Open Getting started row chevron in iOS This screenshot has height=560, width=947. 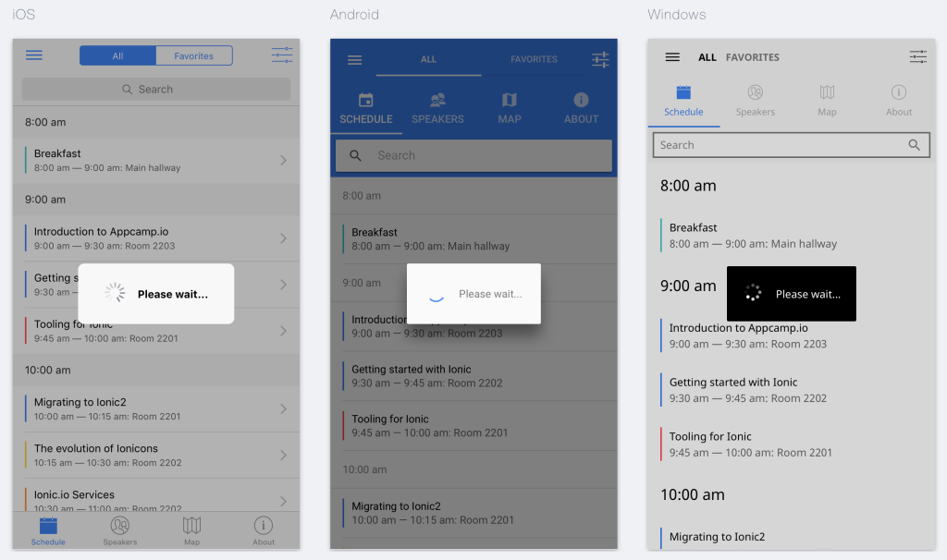click(x=283, y=285)
